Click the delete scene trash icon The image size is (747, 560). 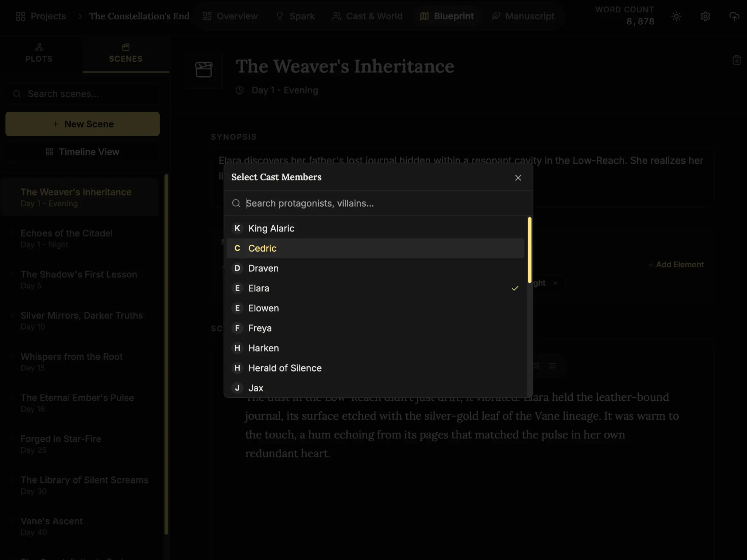tap(736, 60)
